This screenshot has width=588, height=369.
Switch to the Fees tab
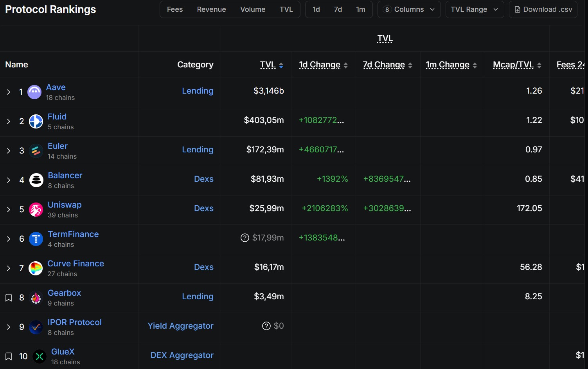[174, 9]
